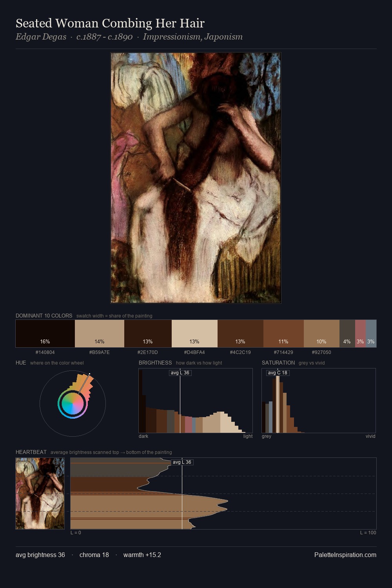Pick the #2E170D swatch
The image size is (392, 588).
tap(148, 334)
